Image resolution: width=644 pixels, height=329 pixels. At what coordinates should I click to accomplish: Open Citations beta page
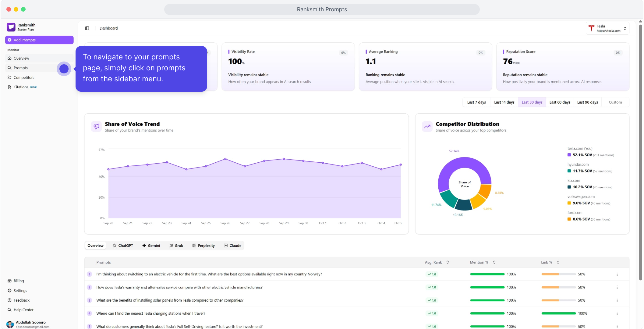pos(21,87)
